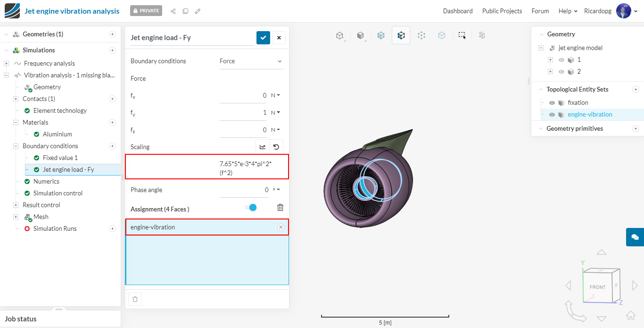The width and height of the screenshot is (644, 328).
Task: Click the edit project name pencil icon
Action: tap(198, 11)
